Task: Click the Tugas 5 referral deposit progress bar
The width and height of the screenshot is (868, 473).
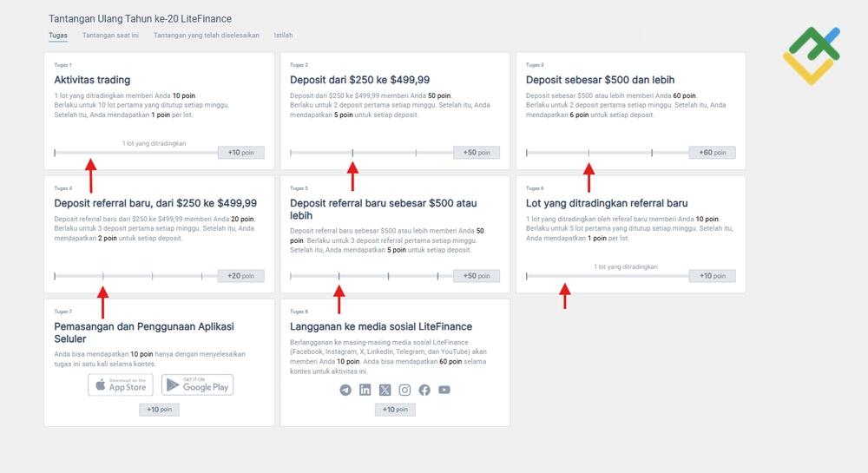Action: [372, 276]
